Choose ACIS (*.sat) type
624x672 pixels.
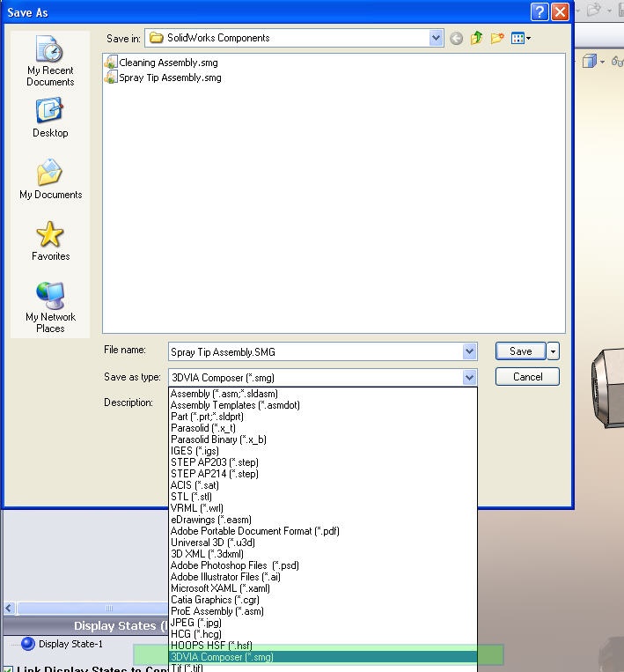point(322,485)
